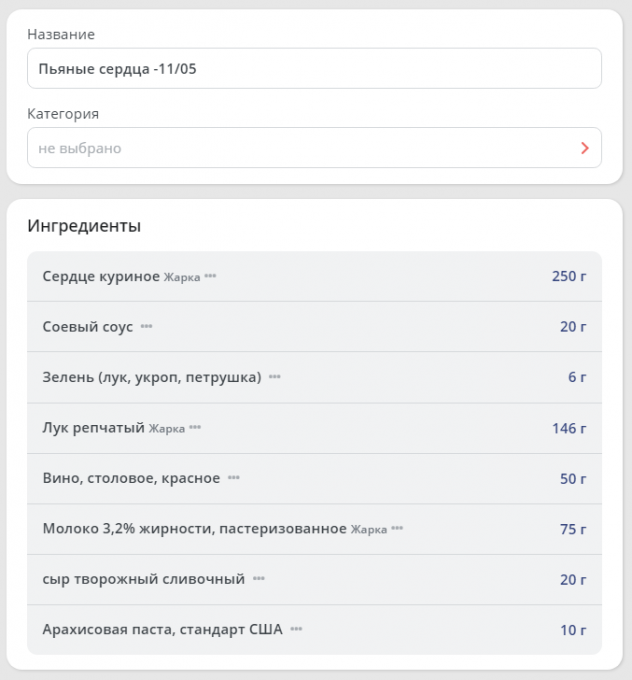632x680 pixels.
Task: Click the 50 г amount for Вино
Action: [x=573, y=479]
